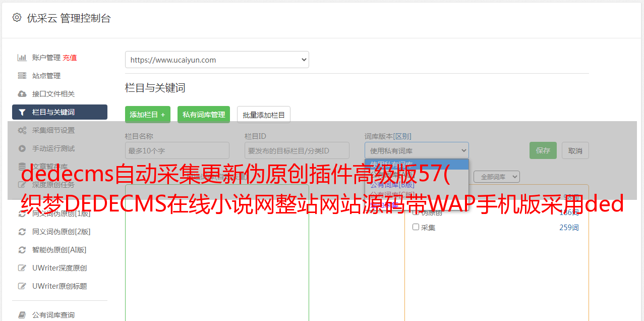The width and height of the screenshot is (644, 321).
Task: Click the 手动运行测试 play circle icon
Action: tap(22, 148)
